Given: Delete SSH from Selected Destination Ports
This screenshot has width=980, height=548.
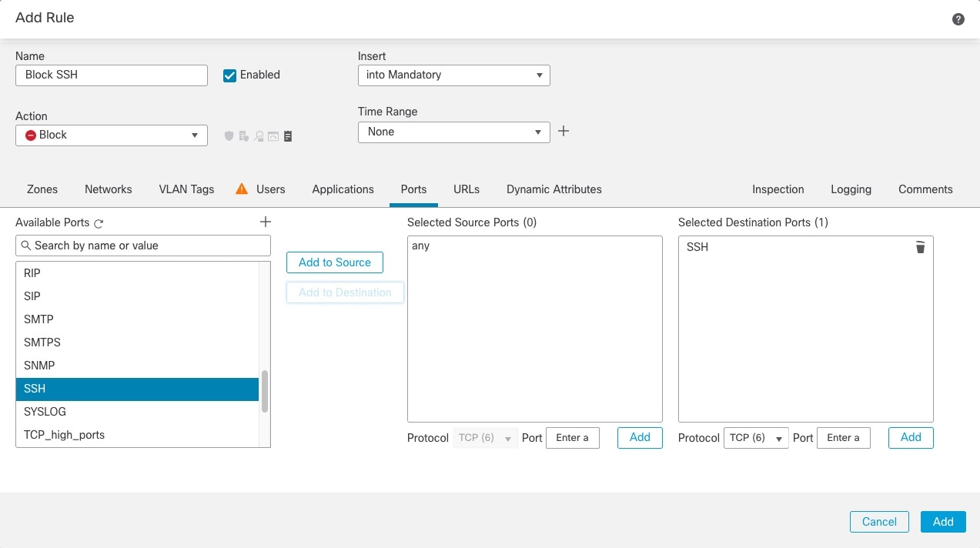Looking at the screenshot, I should point(920,247).
